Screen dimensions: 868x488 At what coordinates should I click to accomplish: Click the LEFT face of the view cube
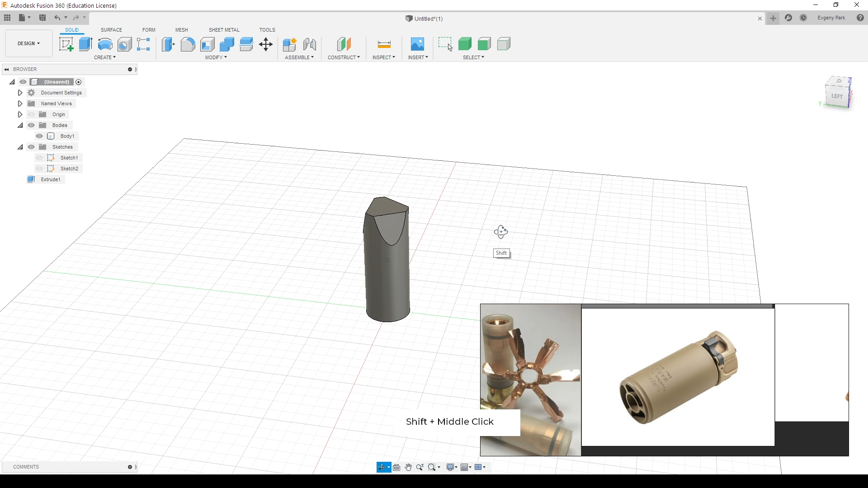(x=837, y=96)
